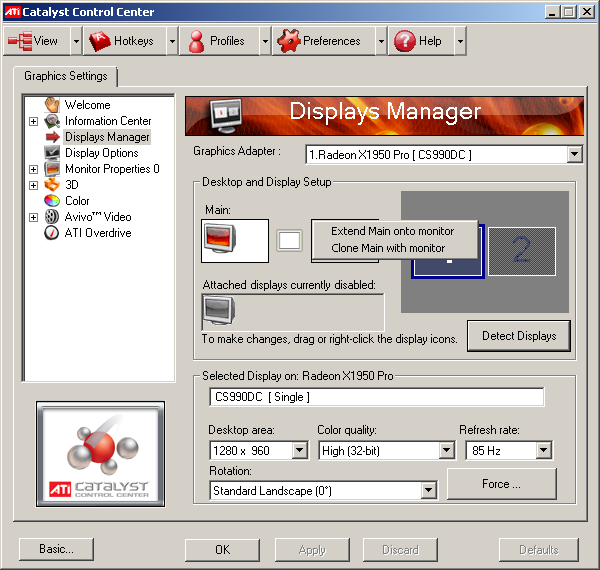This screenshot has width=600, height=570.
Task: Click the Avivo Video film reel icon
Action: (x=52, y=217)
